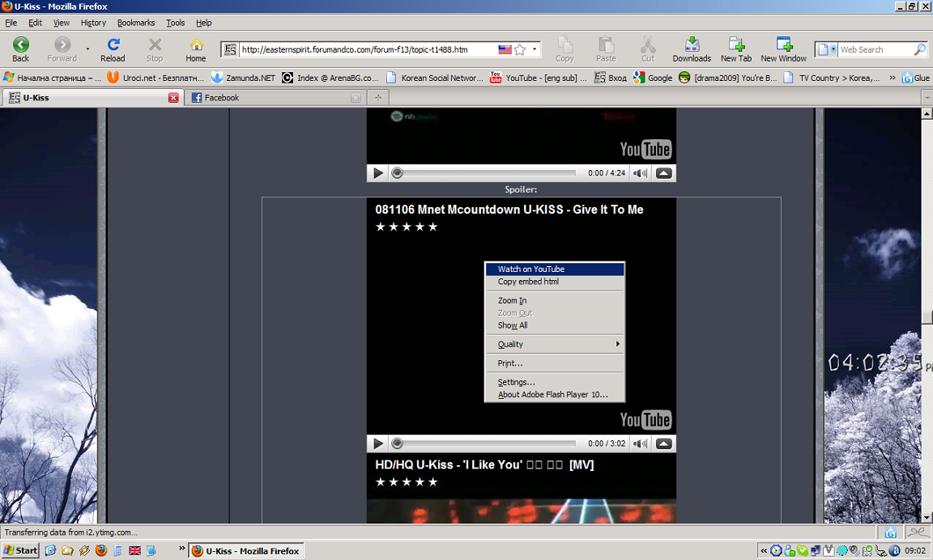Open the Google bookmark
Image resolution: width=933 pixels, height=560 pixels.
[653, 78]
